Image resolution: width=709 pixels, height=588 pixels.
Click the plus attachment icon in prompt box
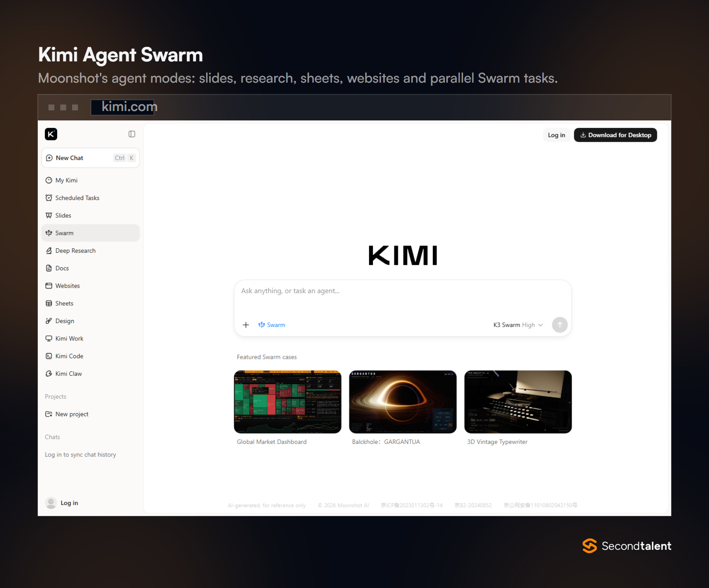click(246, 325)
